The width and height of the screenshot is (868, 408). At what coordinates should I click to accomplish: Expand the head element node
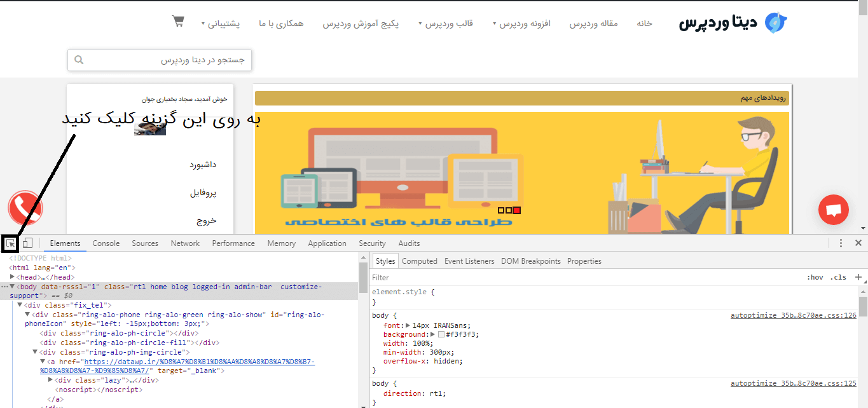point(13,277)
